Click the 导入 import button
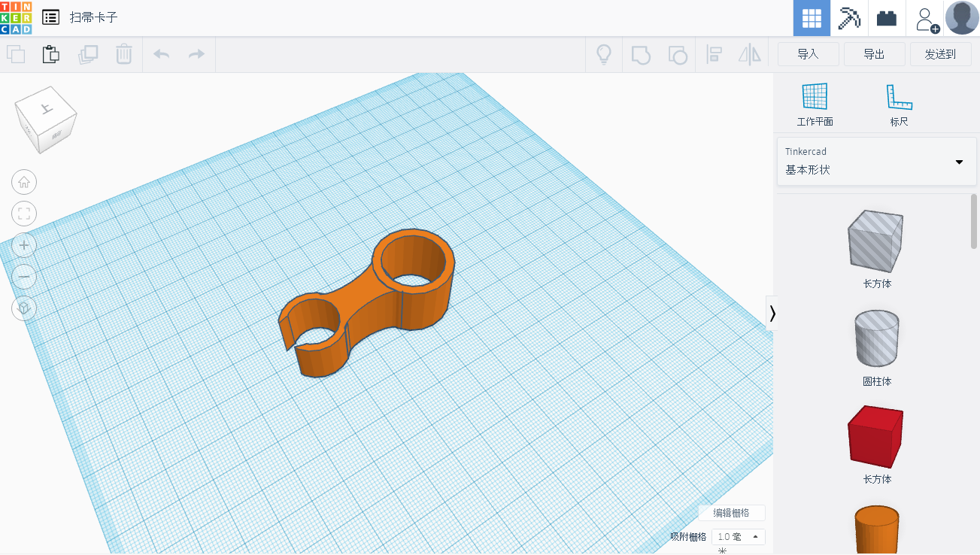980x555 pixels. pos(808,54)
